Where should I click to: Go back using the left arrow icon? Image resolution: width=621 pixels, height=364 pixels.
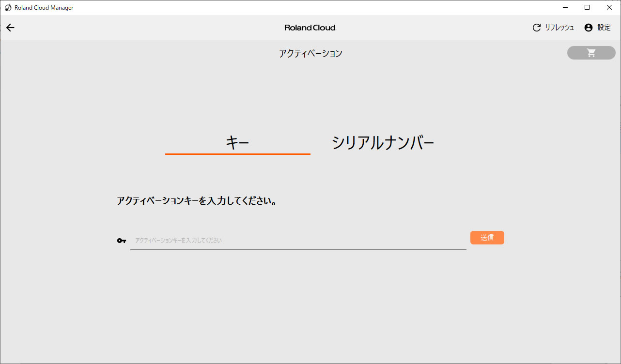pyautogui.click(x=10, y=28)
